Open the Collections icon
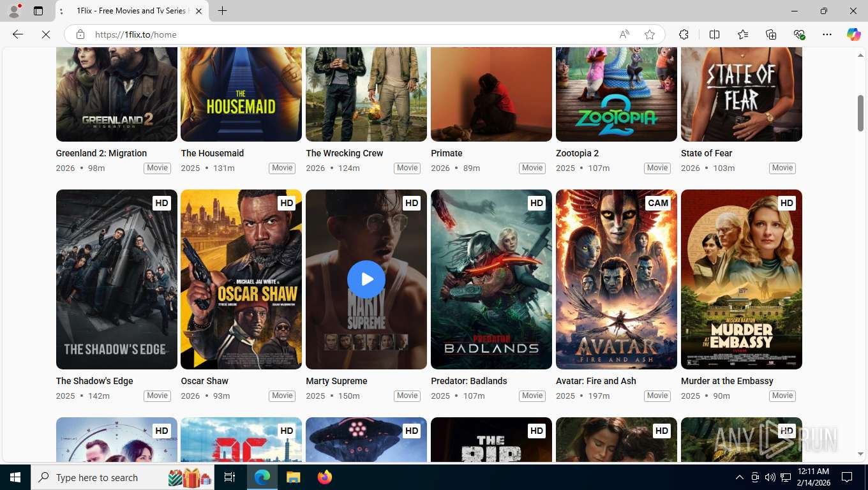The image size is (868, 490). (771, 34)
